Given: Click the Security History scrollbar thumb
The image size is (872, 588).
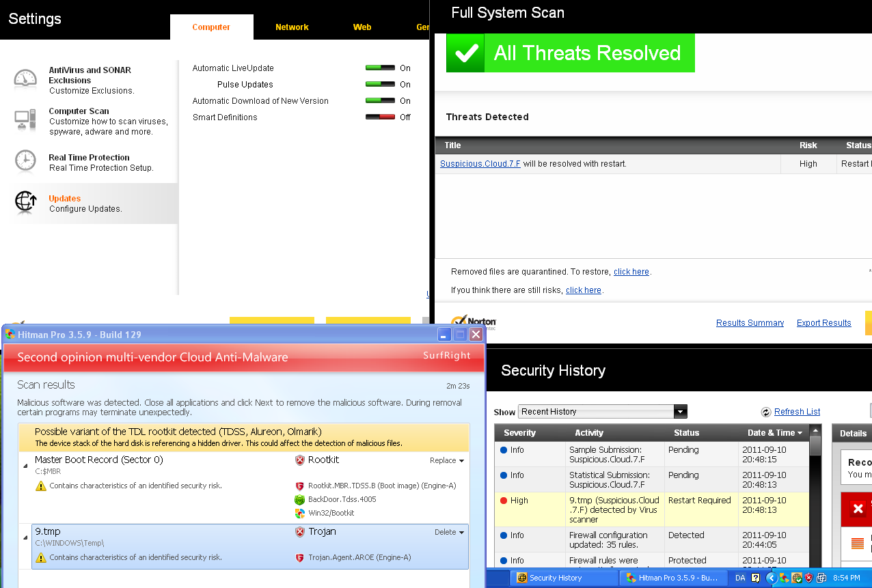Looking at the screenshot, I should click(x=815, y=445).
